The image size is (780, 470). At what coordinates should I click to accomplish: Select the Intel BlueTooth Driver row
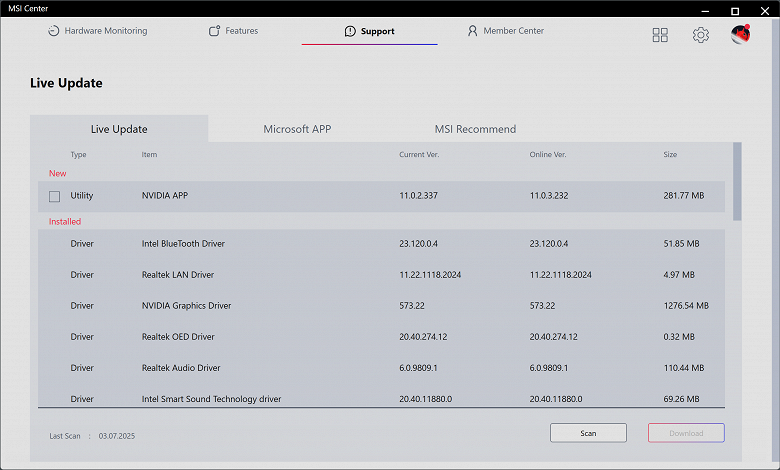click(183, 244)
